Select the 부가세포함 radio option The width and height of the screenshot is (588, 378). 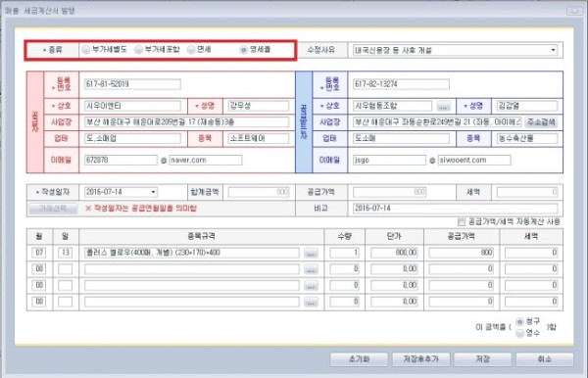point(139,49)
